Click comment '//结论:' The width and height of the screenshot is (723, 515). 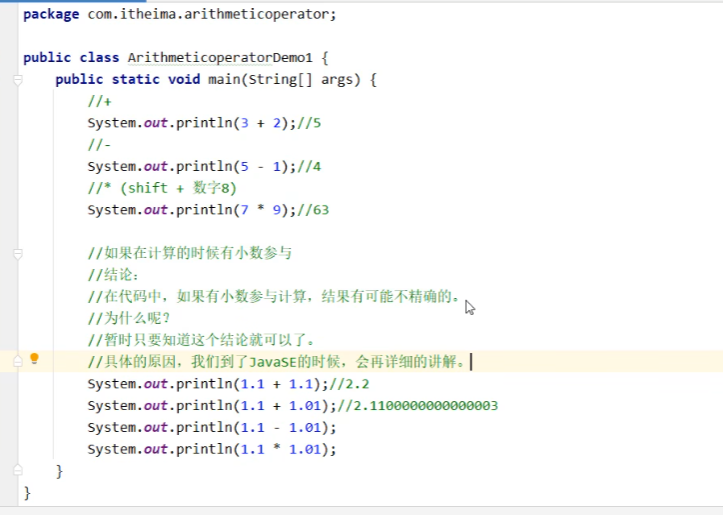click(113, 275)
